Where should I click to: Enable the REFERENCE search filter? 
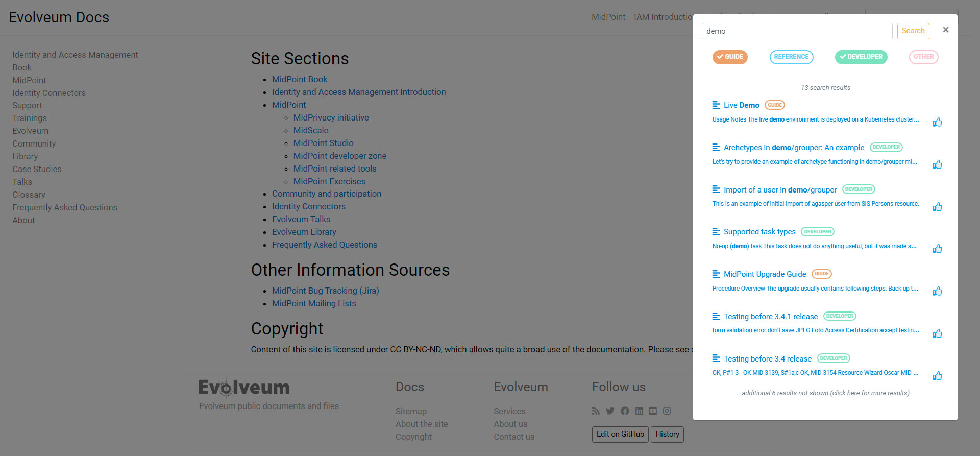[x=791, y=57]
